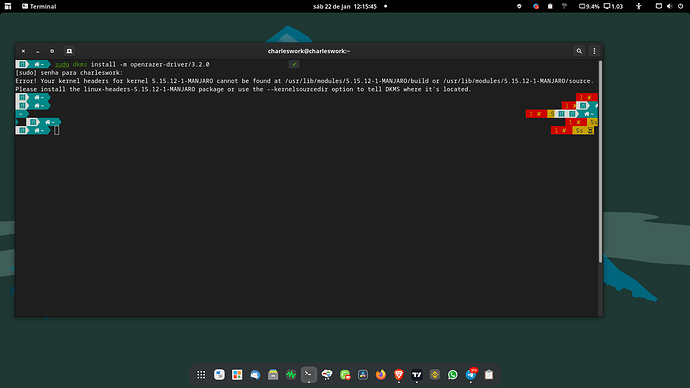Launch the Brave browser from the dock
Screen dimensions: 690x388
pyautogui.click(x=399, y=375)
